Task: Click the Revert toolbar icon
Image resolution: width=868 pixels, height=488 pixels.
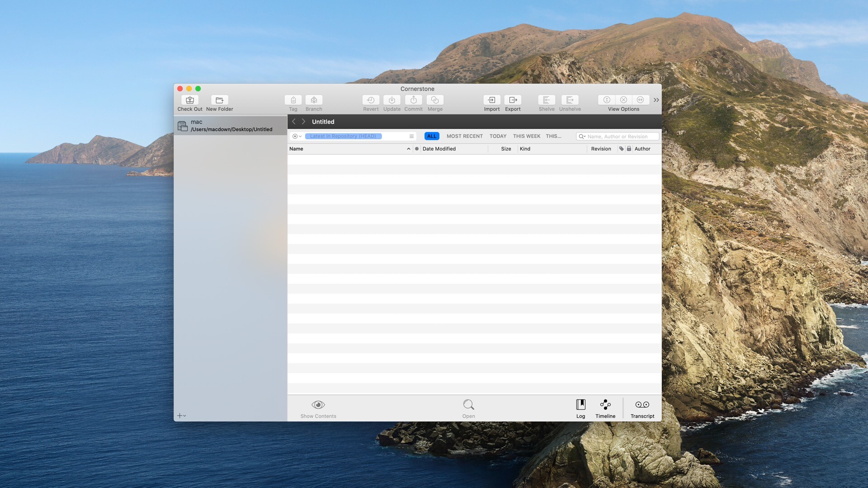Action: click(x=371, y=100)
